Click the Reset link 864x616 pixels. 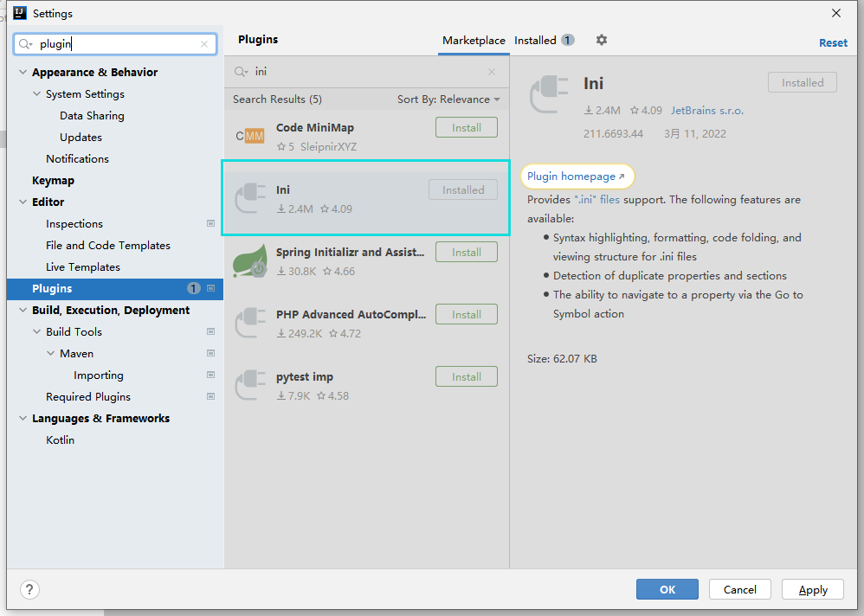tap(833, 43)
